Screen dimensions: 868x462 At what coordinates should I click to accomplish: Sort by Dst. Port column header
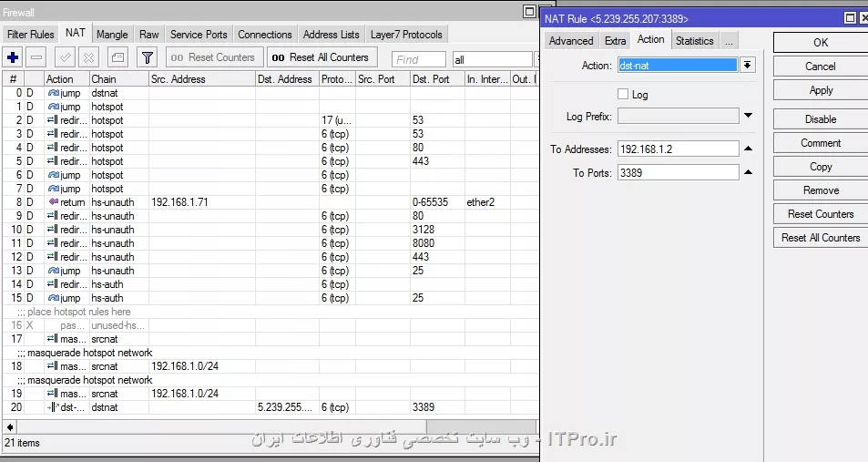[x=437, y=79]
